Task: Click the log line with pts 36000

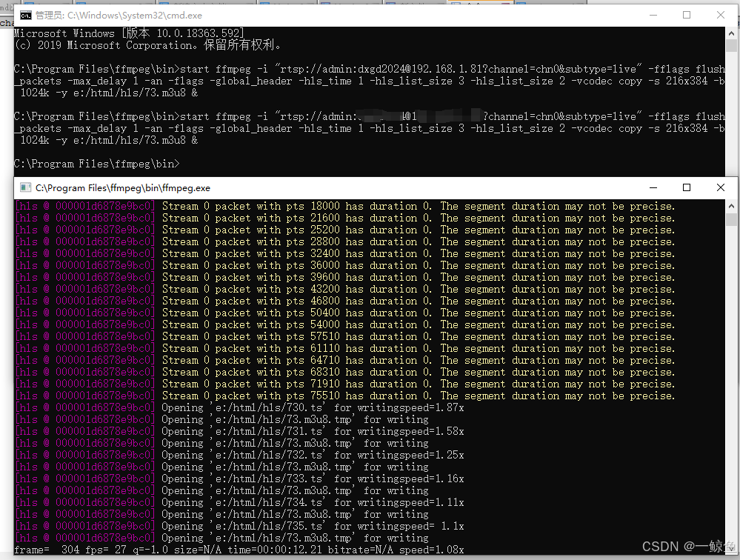Action: point(345,265)
